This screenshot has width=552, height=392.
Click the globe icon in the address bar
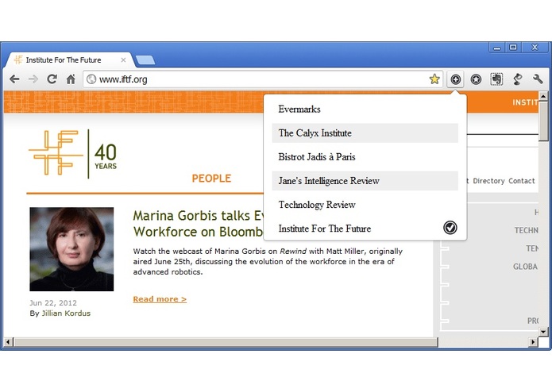[91, 79]
